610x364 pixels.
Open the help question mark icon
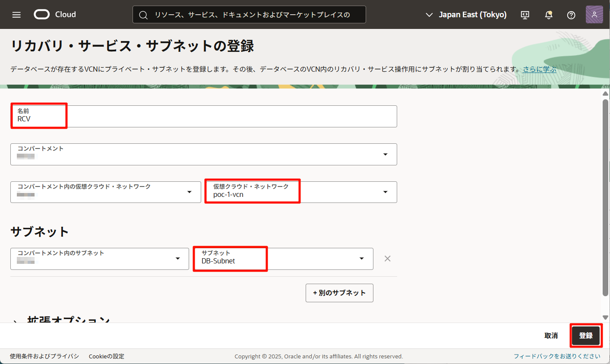[x=571, y=15]
